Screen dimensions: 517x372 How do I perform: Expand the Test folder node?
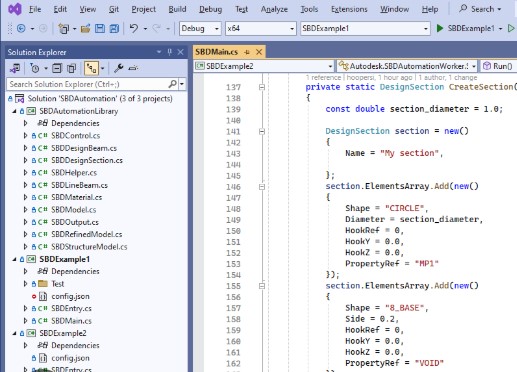pos(25,284)
